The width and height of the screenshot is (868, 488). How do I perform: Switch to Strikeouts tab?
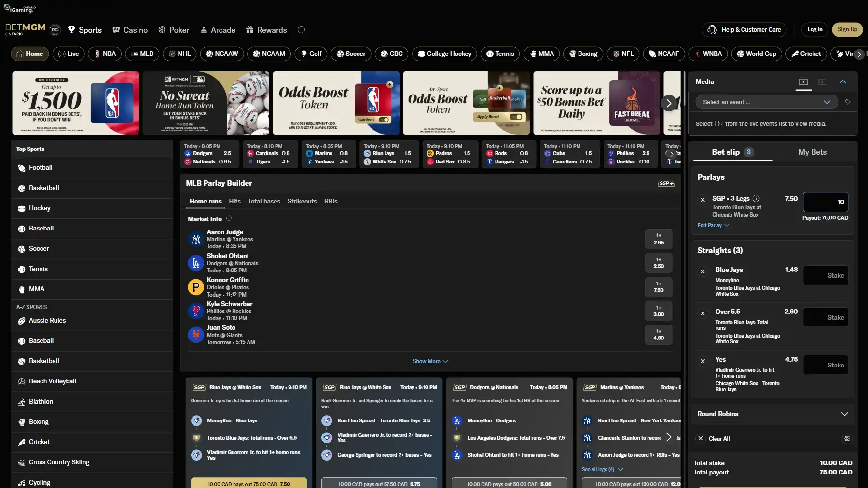coord(302,201)
